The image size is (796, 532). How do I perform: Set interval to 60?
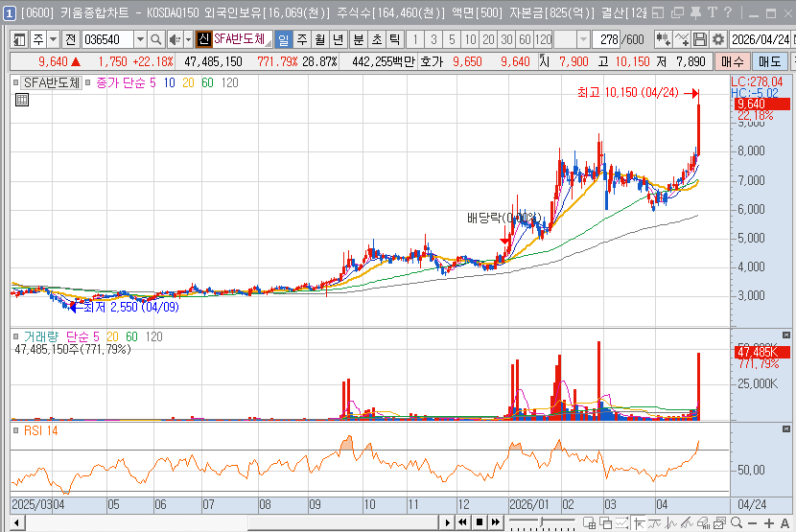(x=525, y=39)
